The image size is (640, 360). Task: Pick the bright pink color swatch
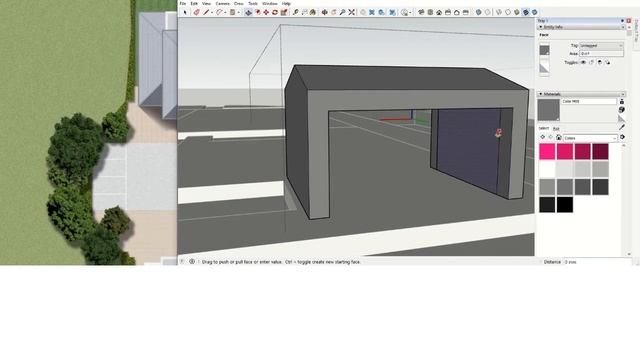547,151
